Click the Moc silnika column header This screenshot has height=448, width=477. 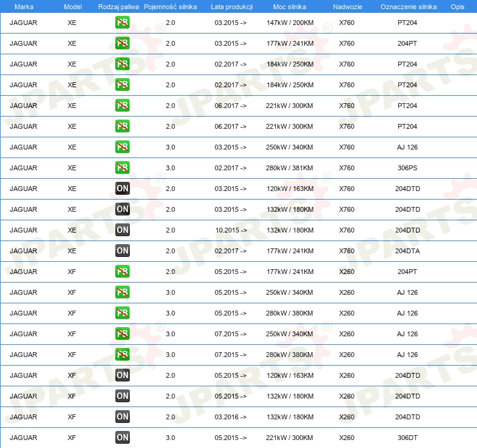290,6
